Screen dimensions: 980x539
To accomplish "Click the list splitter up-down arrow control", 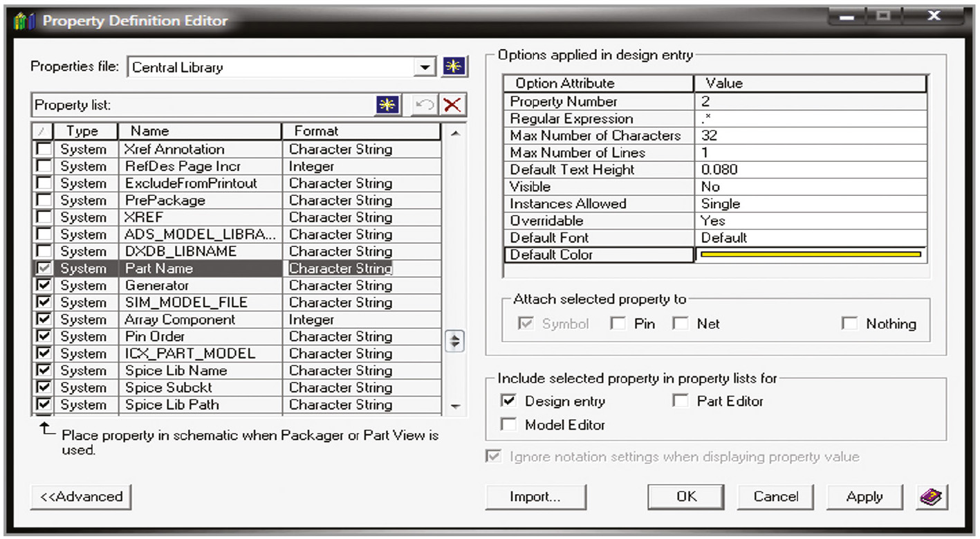I will [454, 341].
